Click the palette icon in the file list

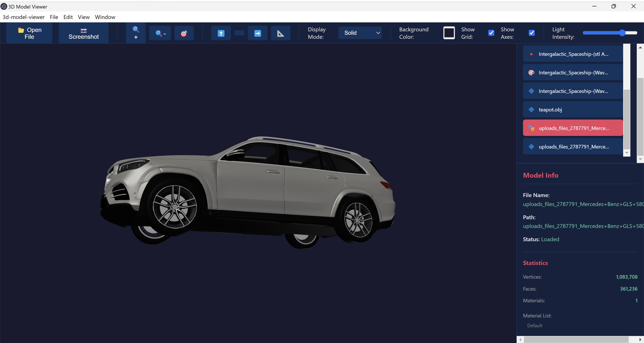(531, 73)
